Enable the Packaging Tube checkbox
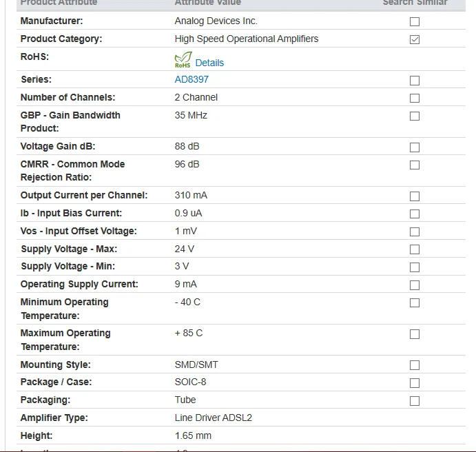Image resolution: width=476 pixels, height=452 pixels. pyautogui.click(x=415, y=401)
